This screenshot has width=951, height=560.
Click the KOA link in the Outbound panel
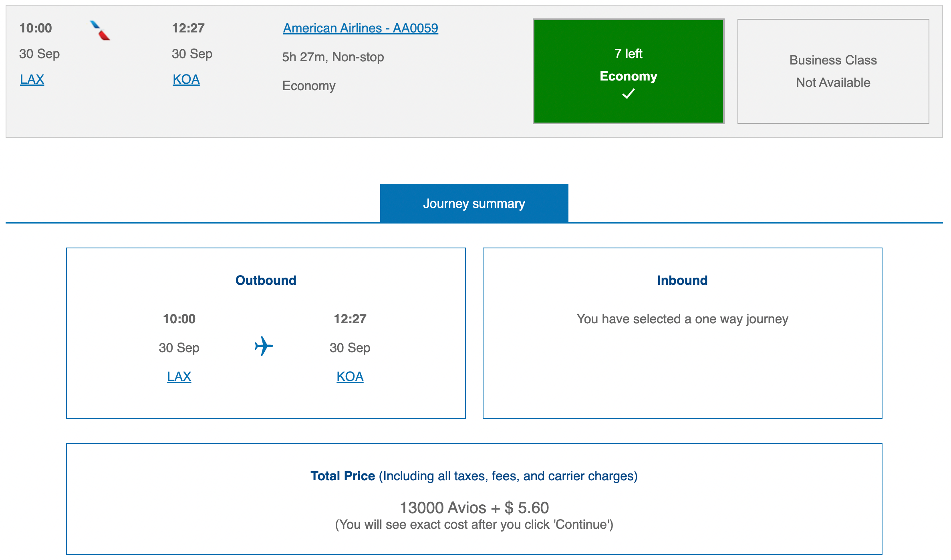(350, 376)
